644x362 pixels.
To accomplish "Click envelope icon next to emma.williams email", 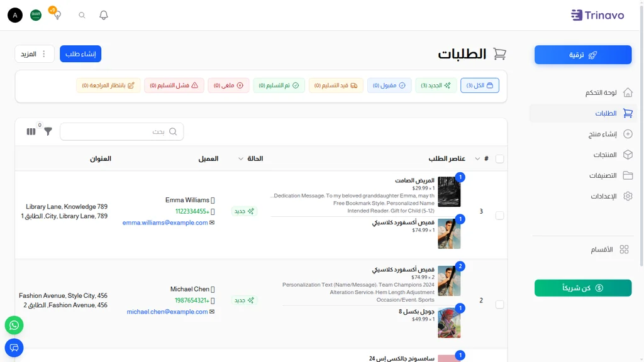I will [212, 222].
